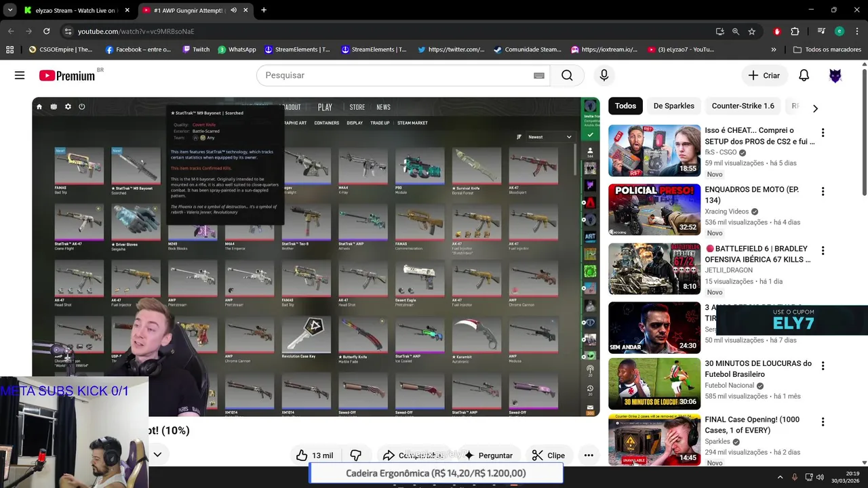Click the search magnifier button
This screenshot has height=488, width=868.
click(x=567, y=75)
